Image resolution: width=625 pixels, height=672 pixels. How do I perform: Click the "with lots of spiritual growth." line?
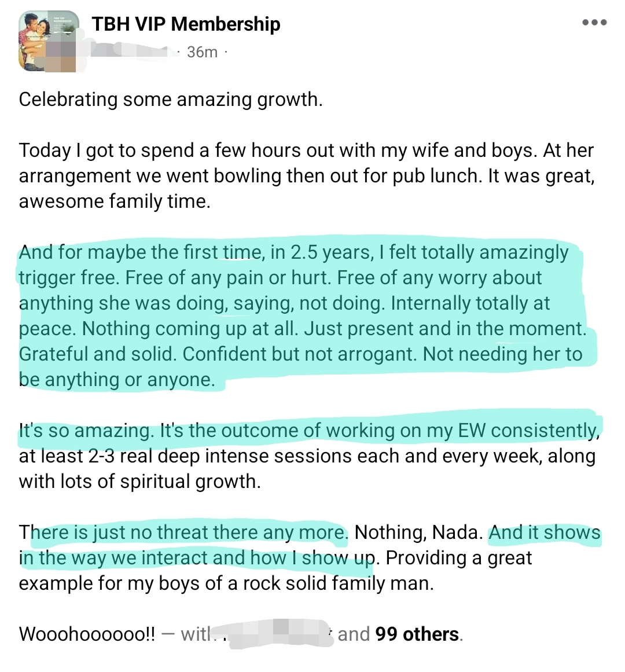139,482
